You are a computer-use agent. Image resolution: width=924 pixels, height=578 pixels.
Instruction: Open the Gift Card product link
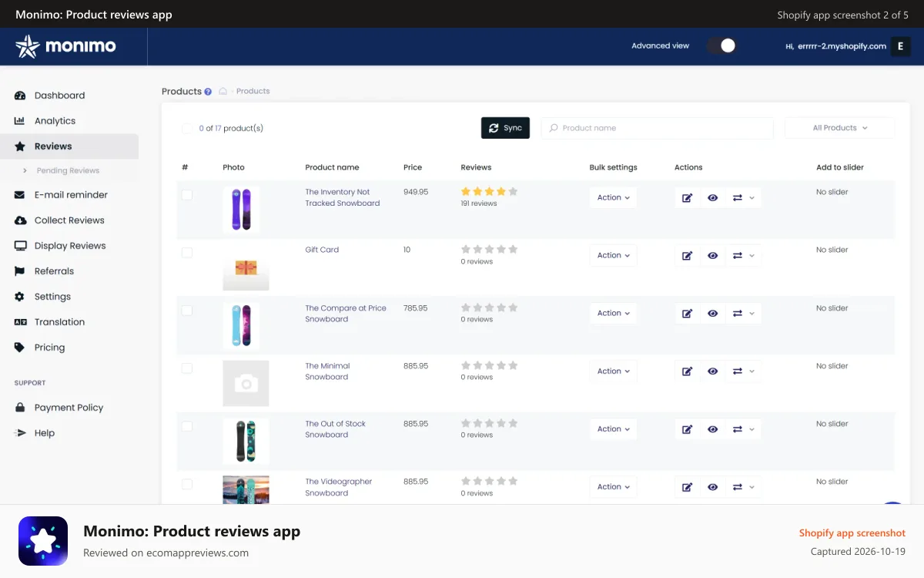pyautogui.click(x=322, y=250)
